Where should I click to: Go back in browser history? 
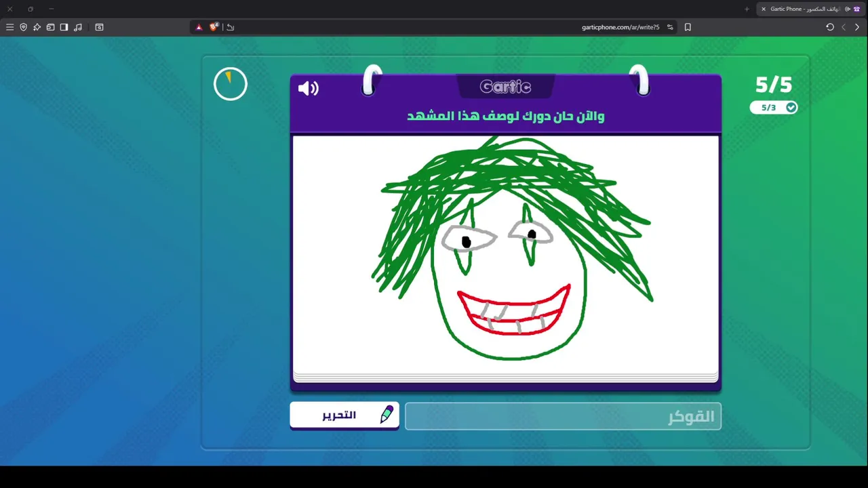(857, 27)
